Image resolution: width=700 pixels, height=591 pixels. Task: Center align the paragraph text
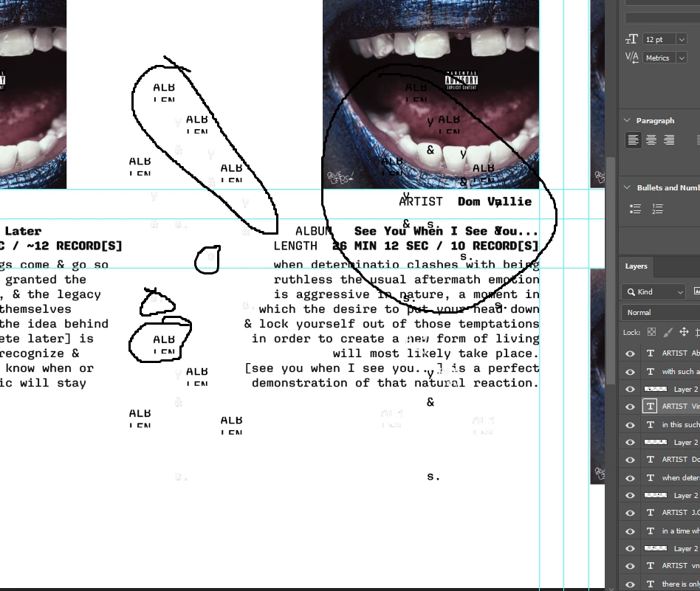[x=651, y=140]
